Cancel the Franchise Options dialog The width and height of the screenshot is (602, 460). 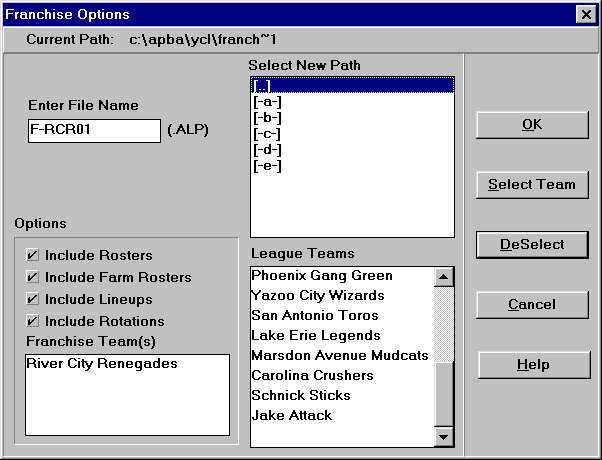[x=532, y=304]
